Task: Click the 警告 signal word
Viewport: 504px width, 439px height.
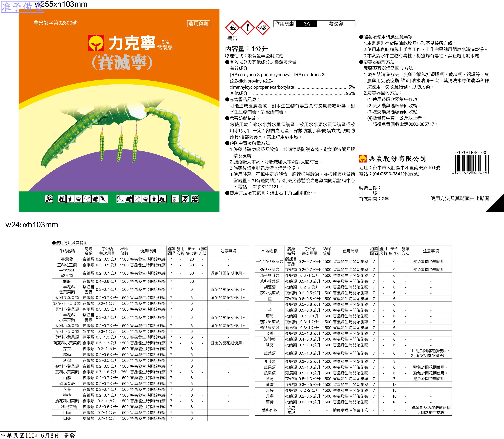Action: (232, 38)
